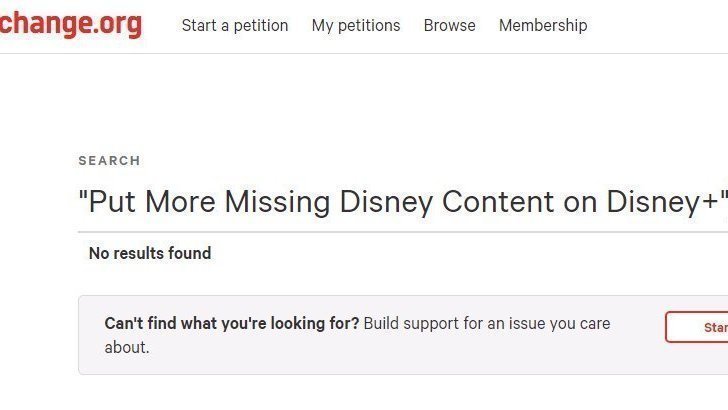This screenshot has height=410, width=728.
Task: Go to My petitions
Action: click(355, 25)
